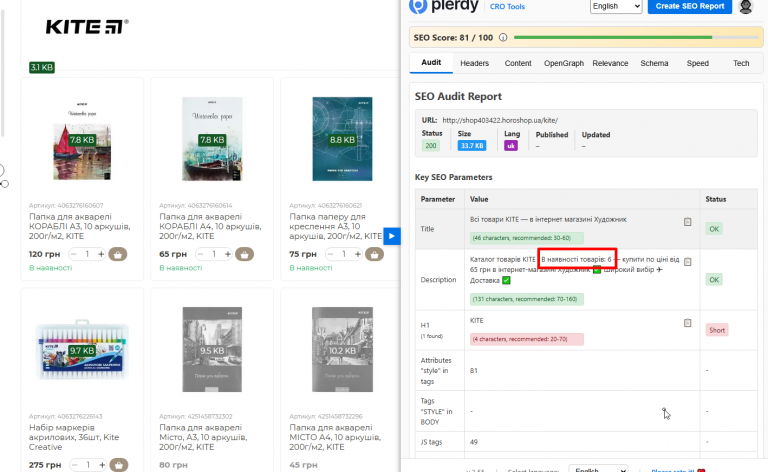Copy the H1 value with clipboard icon
This screenshot has height=472, width=768.
click(688, 323)
